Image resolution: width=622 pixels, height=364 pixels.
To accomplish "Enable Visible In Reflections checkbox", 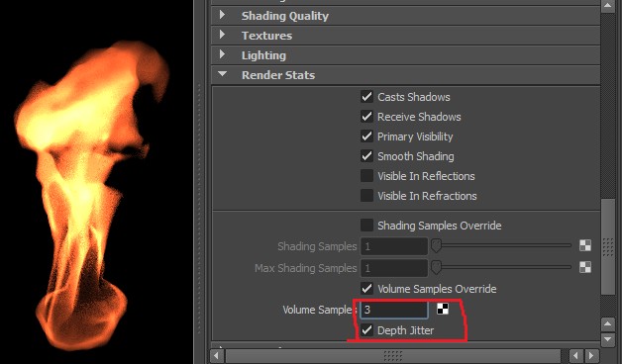I will point(366,176).
